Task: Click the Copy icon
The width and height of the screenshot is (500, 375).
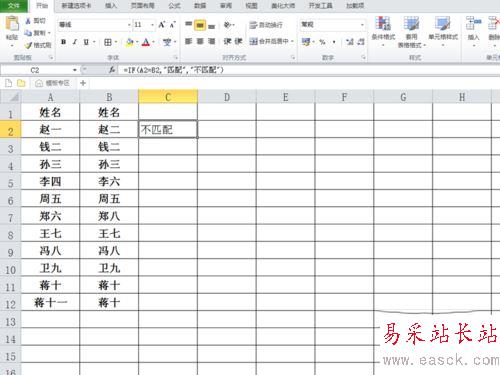Action: point(28,33)
